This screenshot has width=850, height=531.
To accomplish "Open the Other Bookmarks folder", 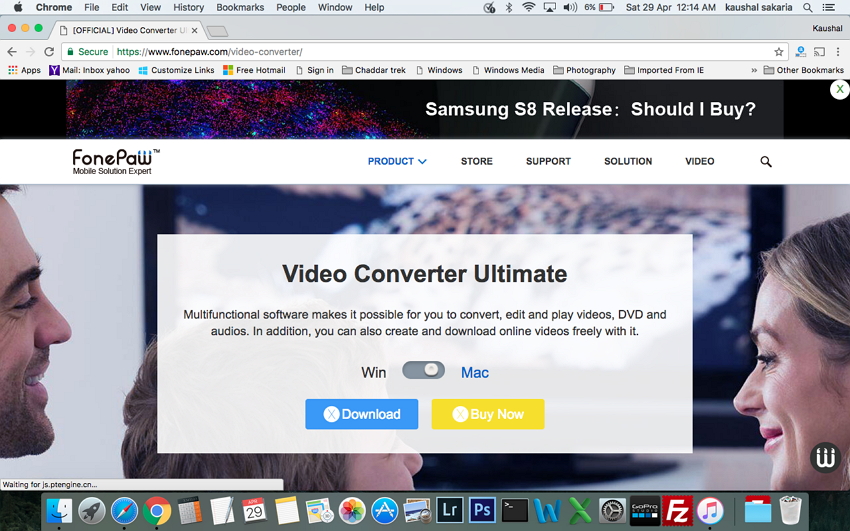I will [803, 70].
